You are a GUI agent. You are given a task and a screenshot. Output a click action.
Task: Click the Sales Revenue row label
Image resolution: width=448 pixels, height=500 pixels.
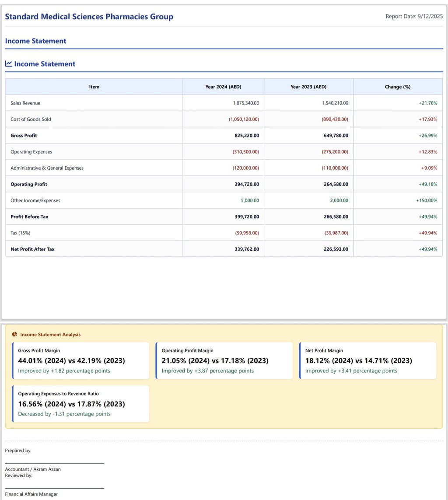[25, 103]
